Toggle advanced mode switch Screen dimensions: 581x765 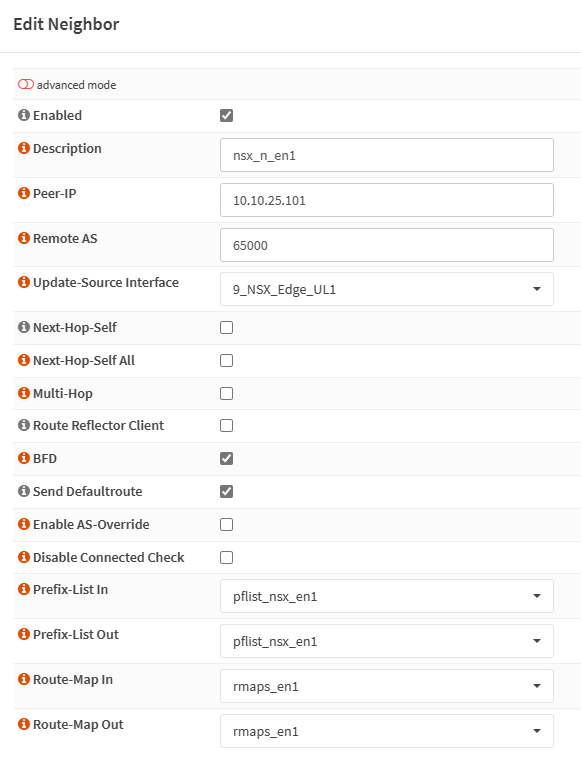click(x=26, y=84)
